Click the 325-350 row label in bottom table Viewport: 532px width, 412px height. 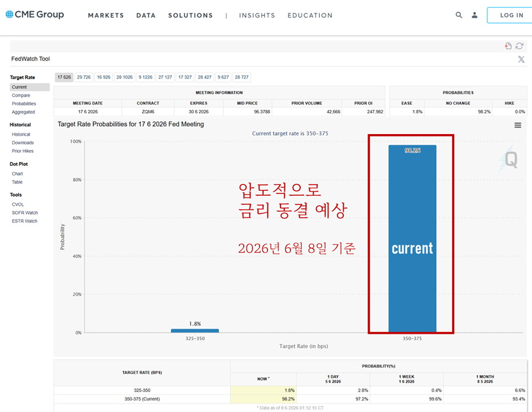142,390
